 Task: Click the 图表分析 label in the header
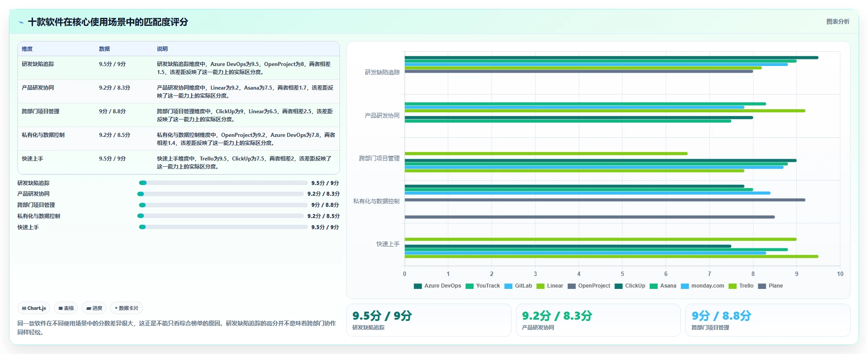pyautogui.click(x=838, y=21)
